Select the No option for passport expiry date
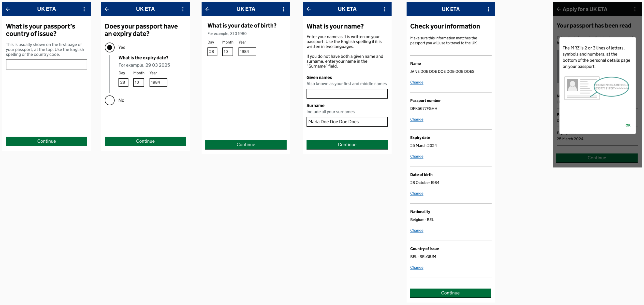644x305 pixels. [x=109, y=100]
